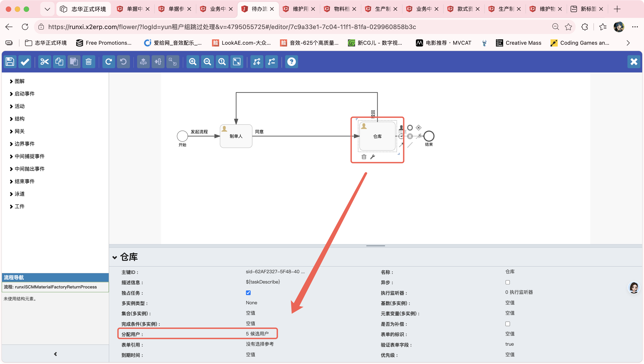The image size is (644, 364).
Task: Click the redo arrow in editor toolbar
Action: pos(108,61)
